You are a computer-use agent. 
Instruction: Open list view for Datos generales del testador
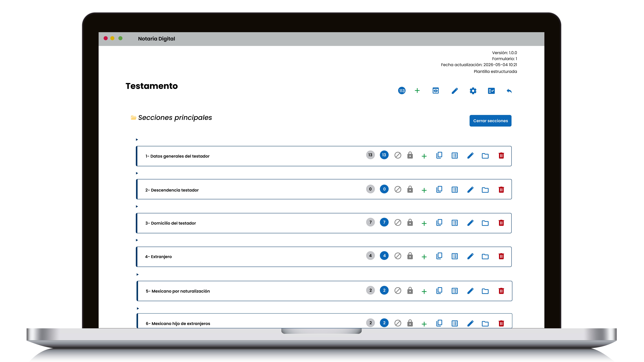tap(455, 156)
